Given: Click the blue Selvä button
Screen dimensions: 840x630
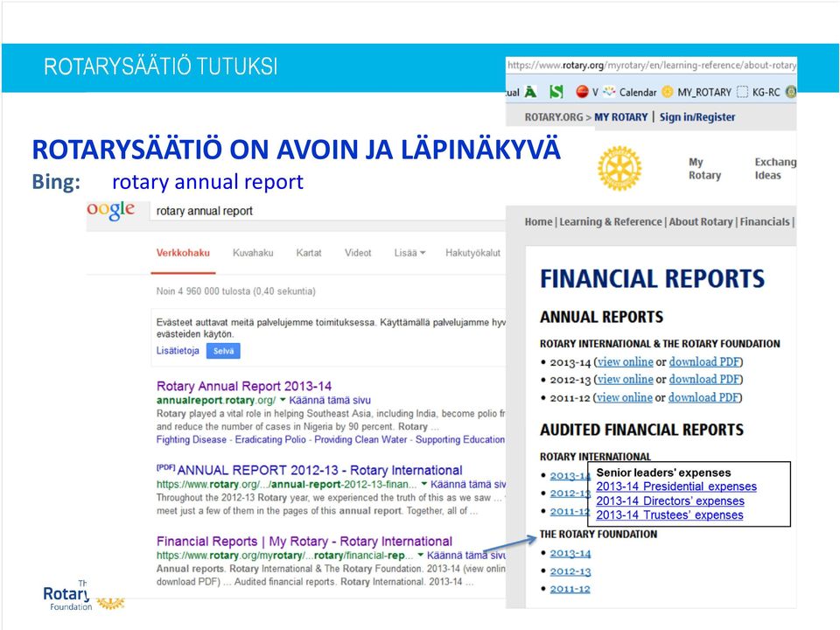Looking at the screenshot, I should [x=223, y=351].
